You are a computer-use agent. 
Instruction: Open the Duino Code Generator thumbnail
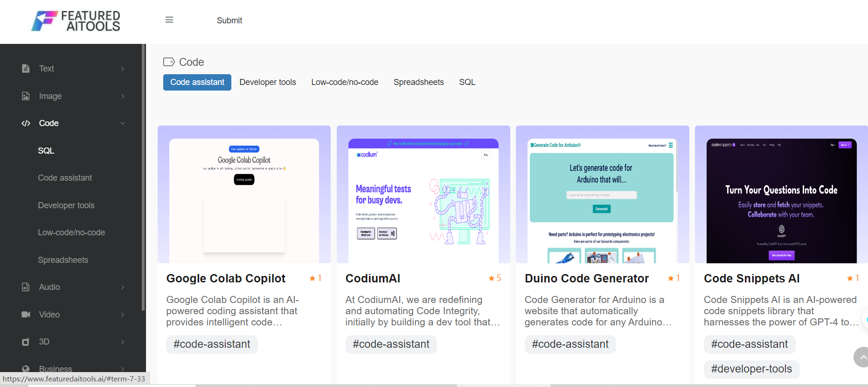(602, 194)
